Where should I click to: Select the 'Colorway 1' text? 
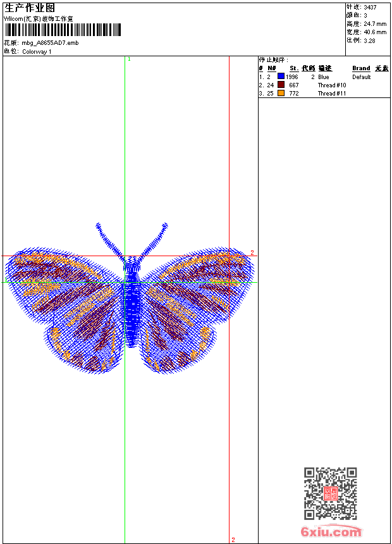[37, 52]
